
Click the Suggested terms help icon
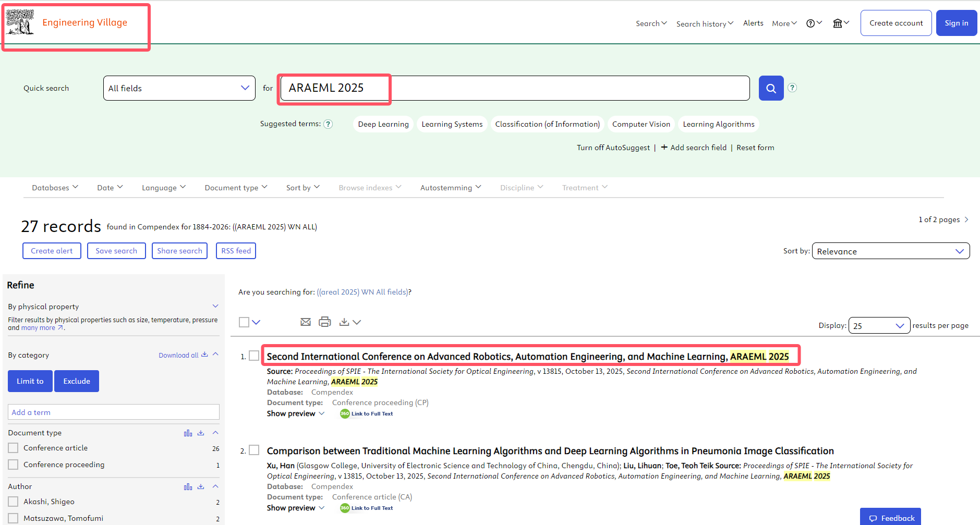pos(328,124)
